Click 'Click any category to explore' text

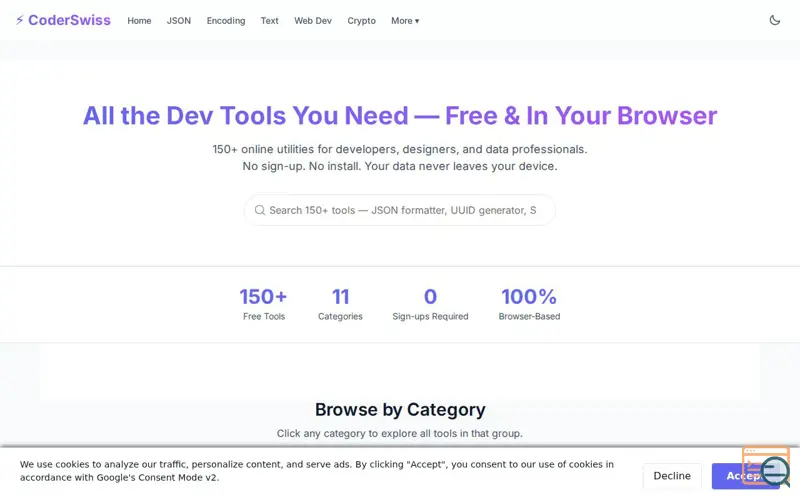pyautogui.click(x=400, y=434)
